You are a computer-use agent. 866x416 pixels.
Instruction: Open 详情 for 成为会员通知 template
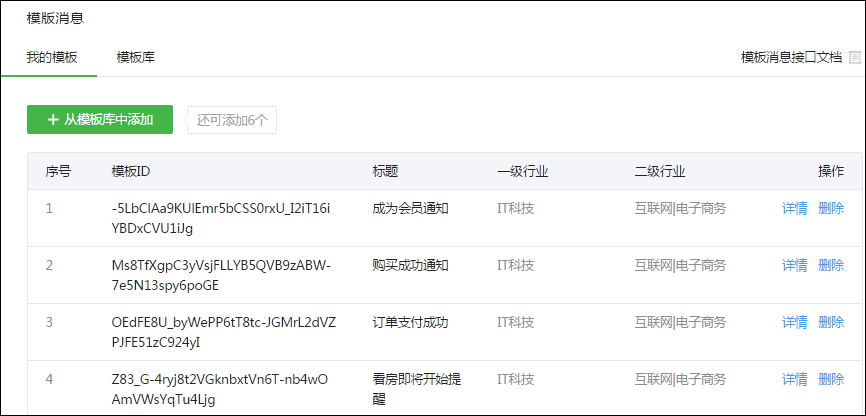pos(795,208)
